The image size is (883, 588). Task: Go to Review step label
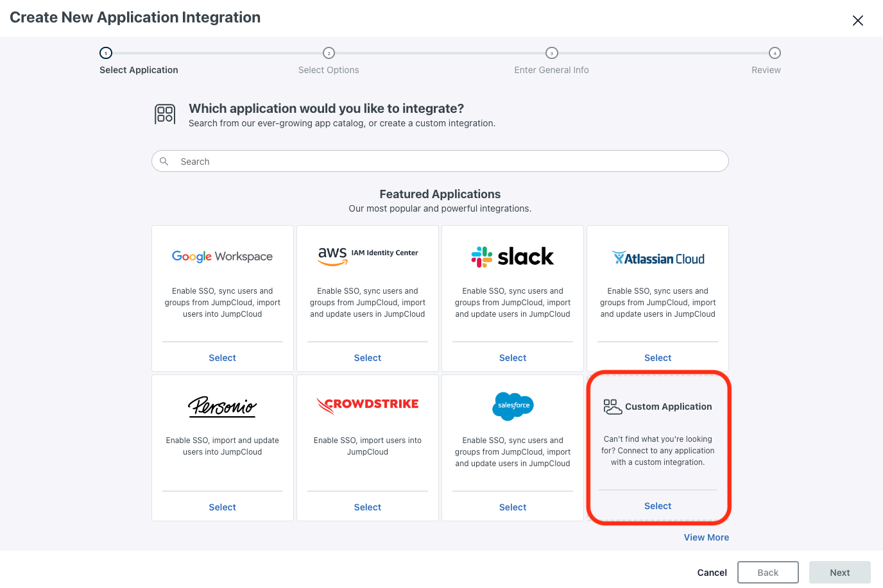point(766,70)
